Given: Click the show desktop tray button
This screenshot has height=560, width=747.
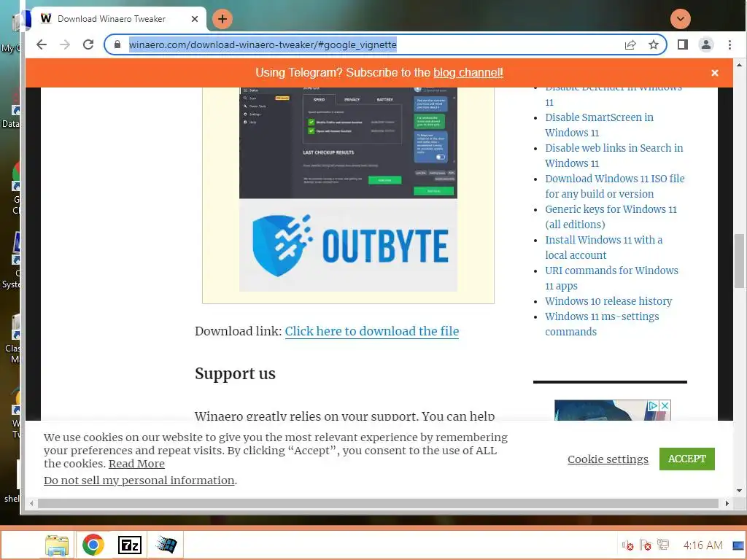Looking at the screenshot, I should click(738, 545).
